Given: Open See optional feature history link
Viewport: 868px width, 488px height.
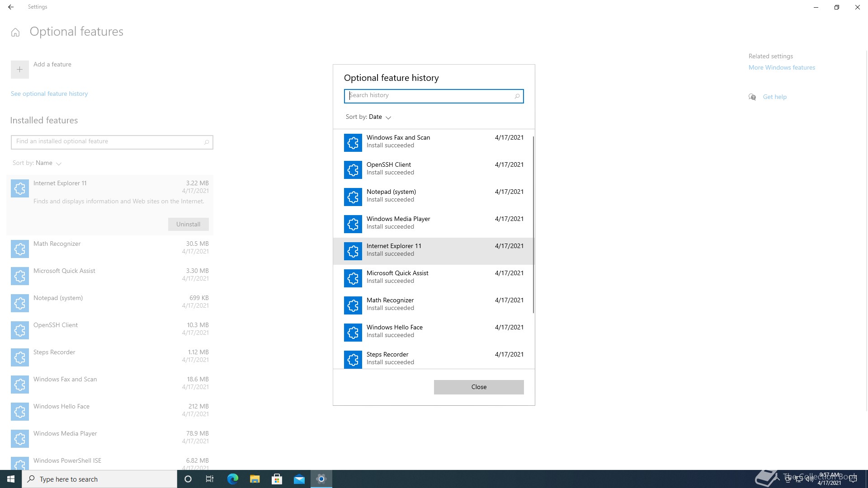Looking at the screenshot, I should pos(49,94).
